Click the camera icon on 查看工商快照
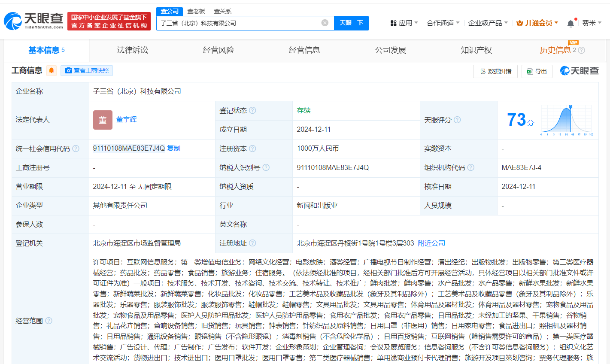The width and height of the screenshot is (610, 364). (70, 70)
